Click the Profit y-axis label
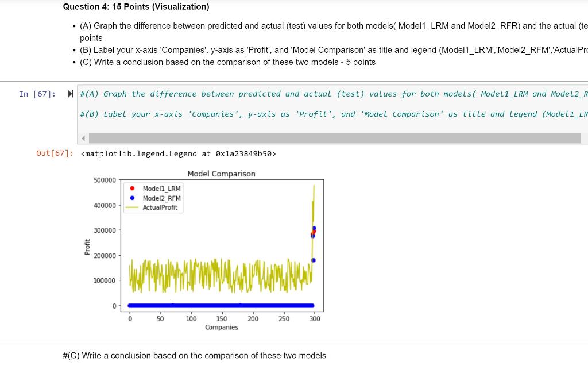This screenshot has width=588, height=369. pyautogui.click(x=87, y=245)
